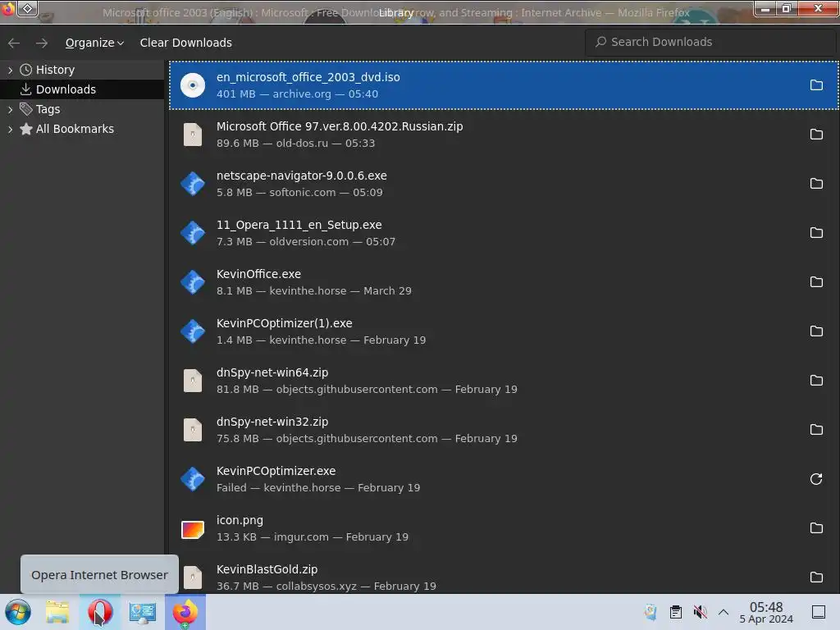840x630 pixels.
Task: Click the icon.png thumbnail preview
Action: [193, 529]
